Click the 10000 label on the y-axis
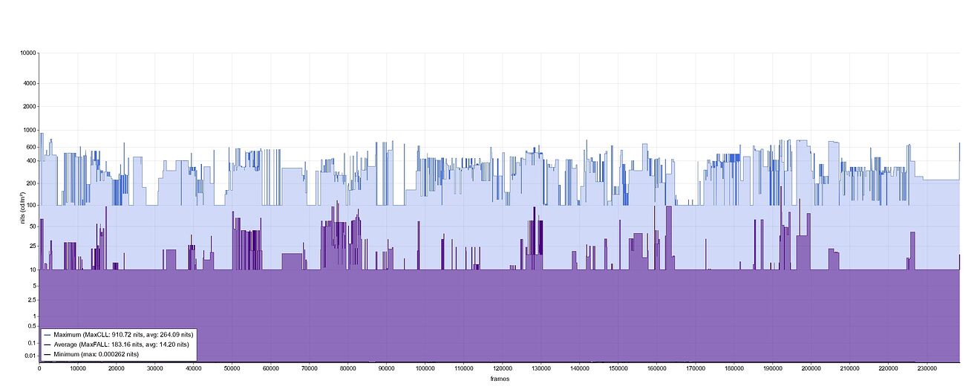980x392 pixels. coord(28,53)
